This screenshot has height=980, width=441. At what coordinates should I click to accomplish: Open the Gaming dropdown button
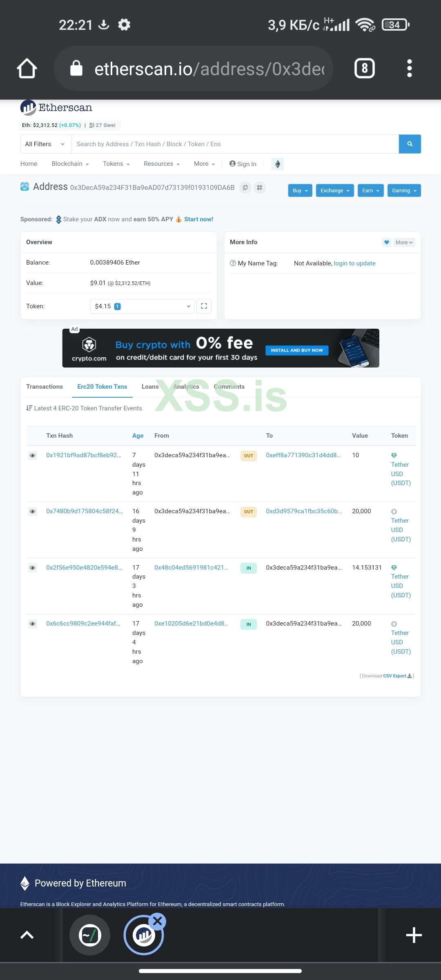pyautogui.click(x=404, y=190)
